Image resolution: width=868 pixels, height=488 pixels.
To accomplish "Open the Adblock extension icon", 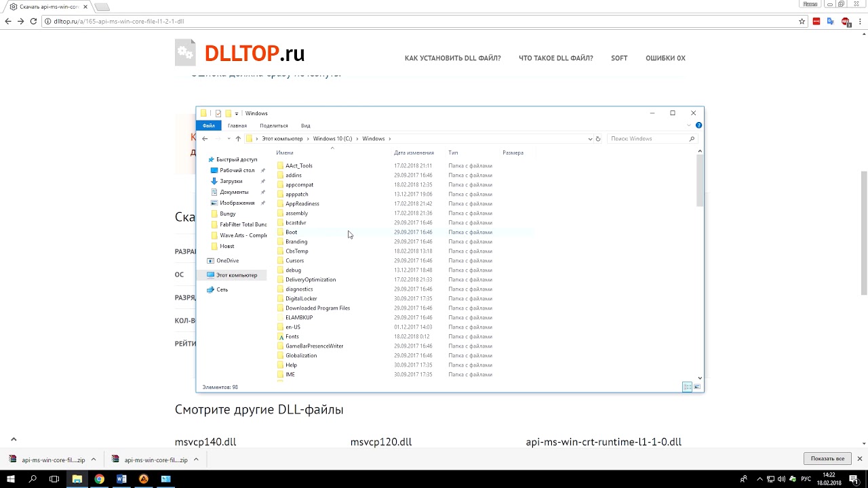I will tap(845, 21).
